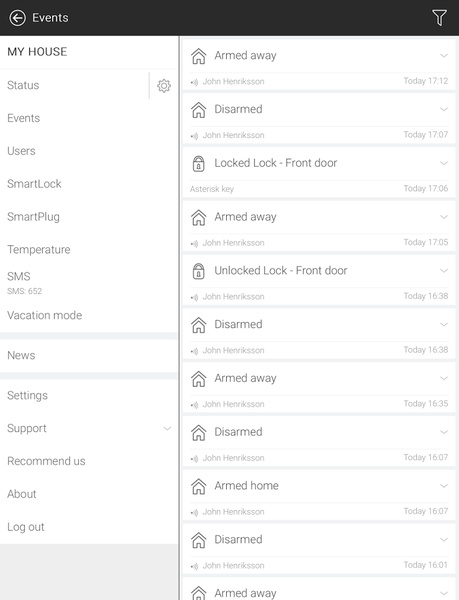Expand the Locked Lock - Front door chevron
Viewport: 459px width, 600px height.
pyautogui.click(x=444, y=163)
